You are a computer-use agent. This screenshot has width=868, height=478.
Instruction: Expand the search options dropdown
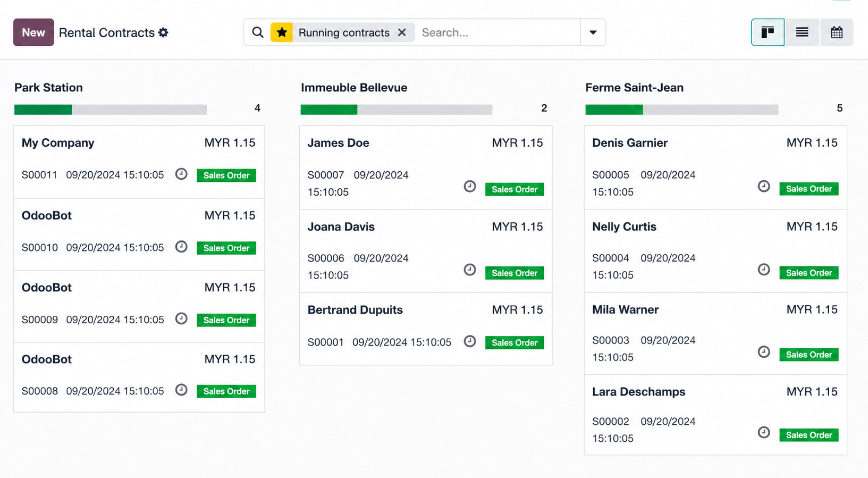pos(593,32)
